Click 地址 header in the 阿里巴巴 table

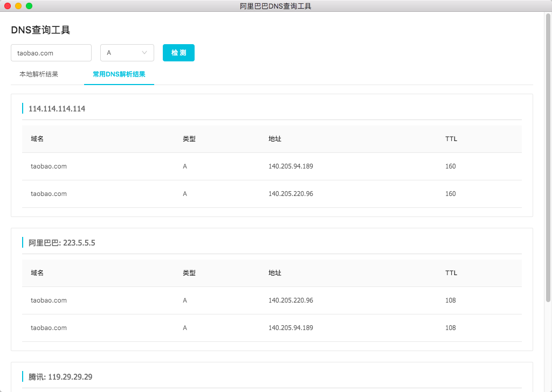[274, 273]
